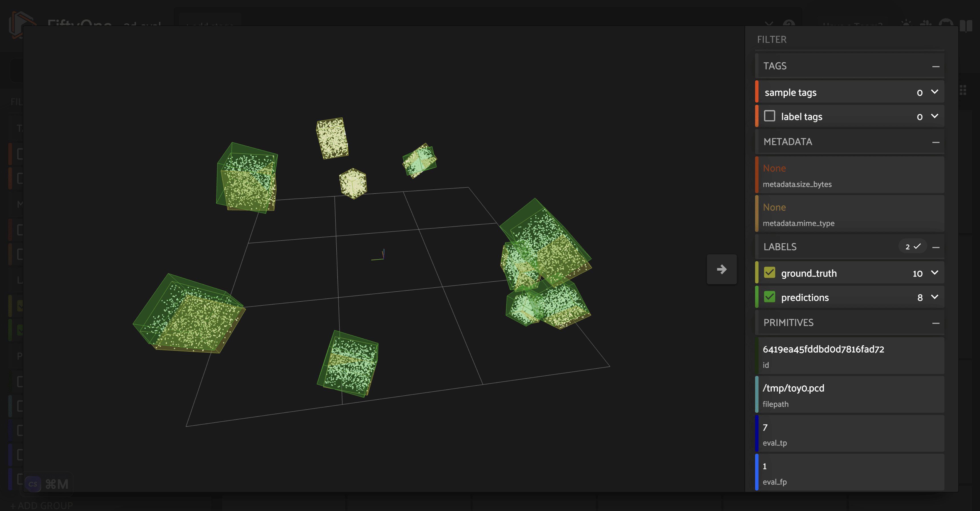Collapse the TAGS group with minus icon
This screenshot has width=980, height=511.
[936, 67]
